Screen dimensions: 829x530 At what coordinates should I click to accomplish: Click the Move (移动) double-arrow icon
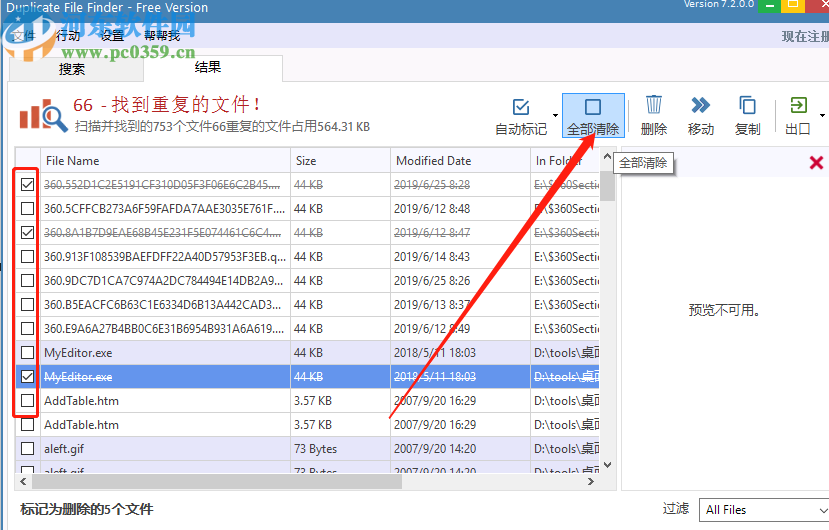701,105
